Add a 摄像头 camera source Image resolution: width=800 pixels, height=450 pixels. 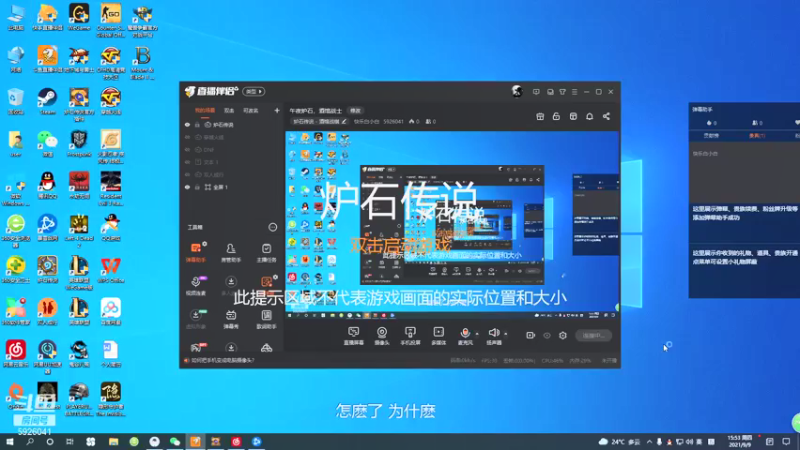tap(382, 336)
